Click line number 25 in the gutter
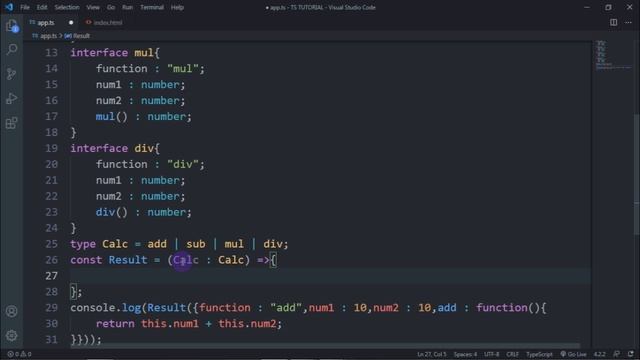This screenshot has width=640, height=360. 51,244
